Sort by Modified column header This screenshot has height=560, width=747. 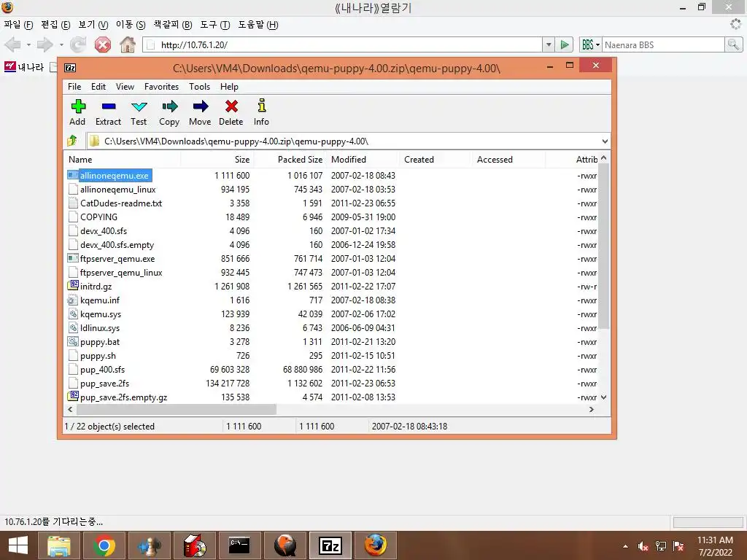coord(363,160)
